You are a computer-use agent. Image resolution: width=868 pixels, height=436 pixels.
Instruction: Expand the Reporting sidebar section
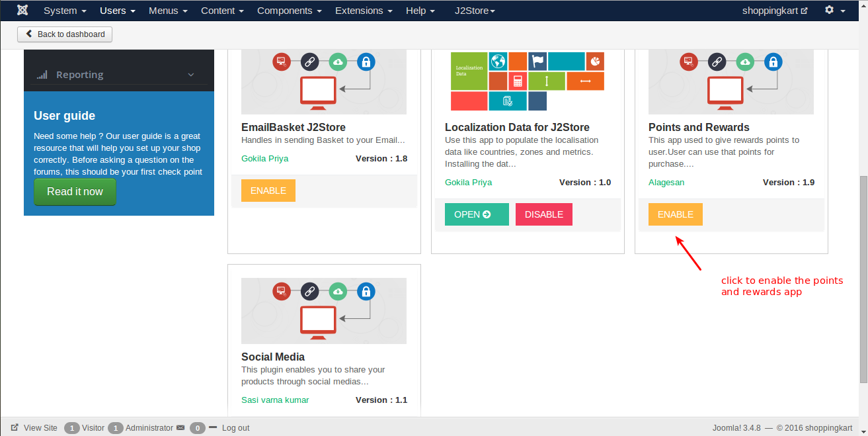click(x=190, y=75)
